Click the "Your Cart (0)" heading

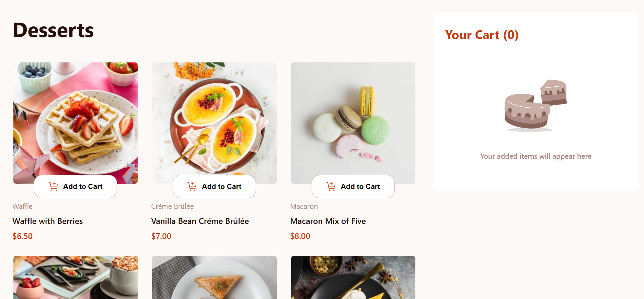pos(482,35)
